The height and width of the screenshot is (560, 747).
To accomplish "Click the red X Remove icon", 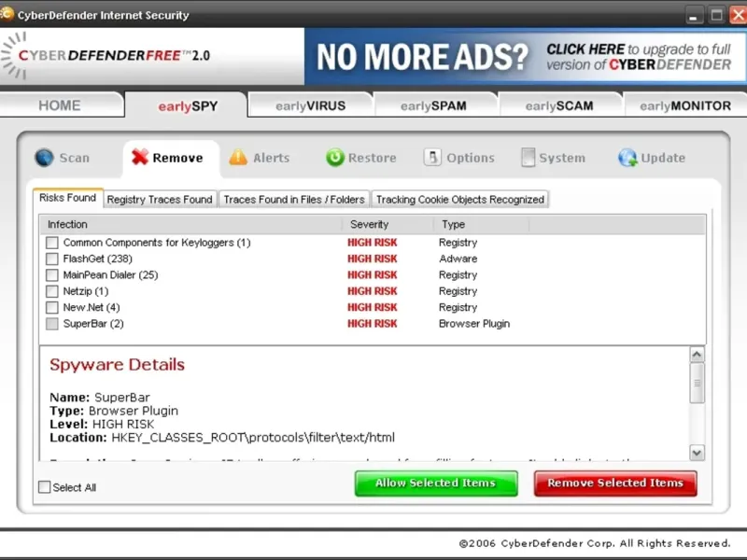I will pos(139,157).
